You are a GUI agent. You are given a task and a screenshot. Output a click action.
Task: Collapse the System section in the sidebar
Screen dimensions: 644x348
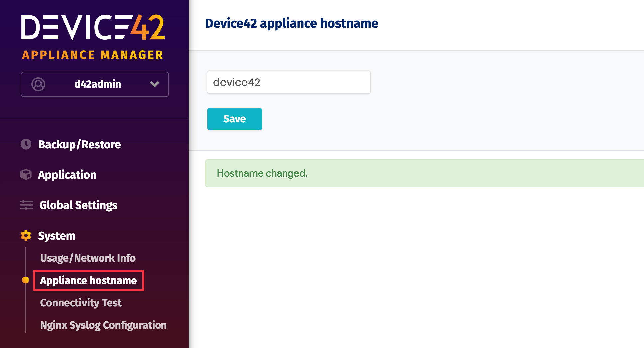pos(56,236)
